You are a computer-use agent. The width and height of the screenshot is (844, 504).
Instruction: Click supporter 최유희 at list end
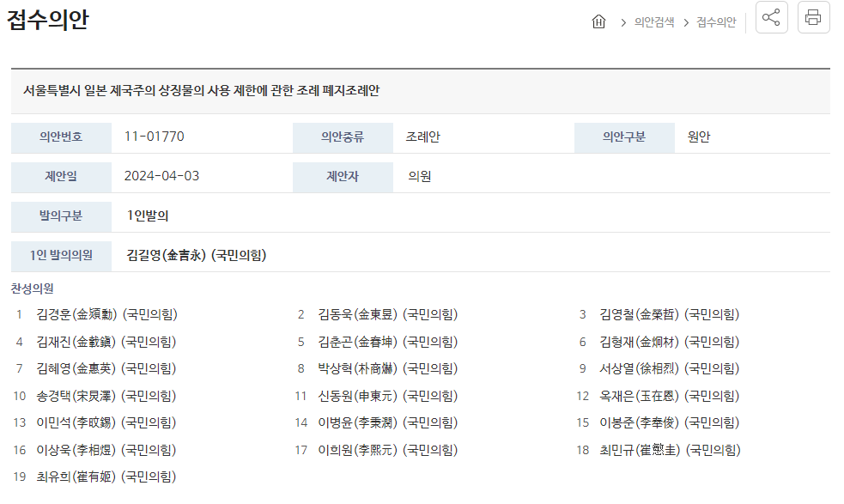(106, 477)
